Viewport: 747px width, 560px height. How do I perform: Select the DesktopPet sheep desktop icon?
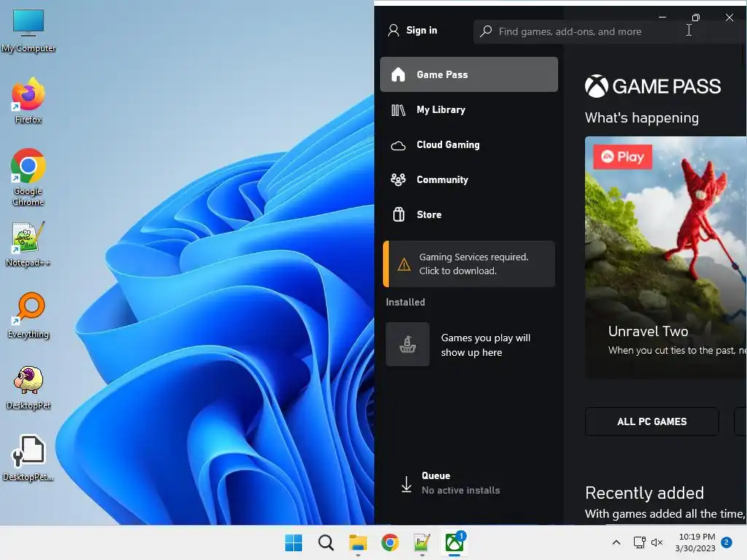coord(28,387)
